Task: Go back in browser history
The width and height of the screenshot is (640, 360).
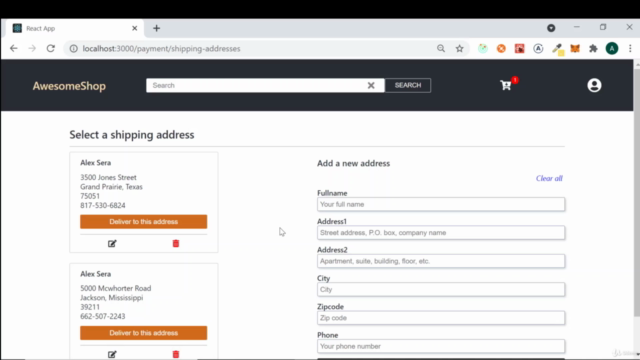Action: point(14,49)
